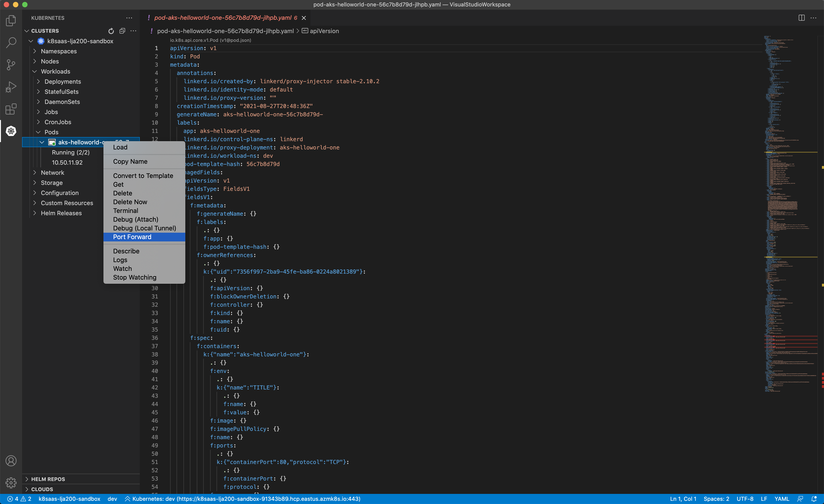Expand the Storage tree node

(x=34, y=183)
